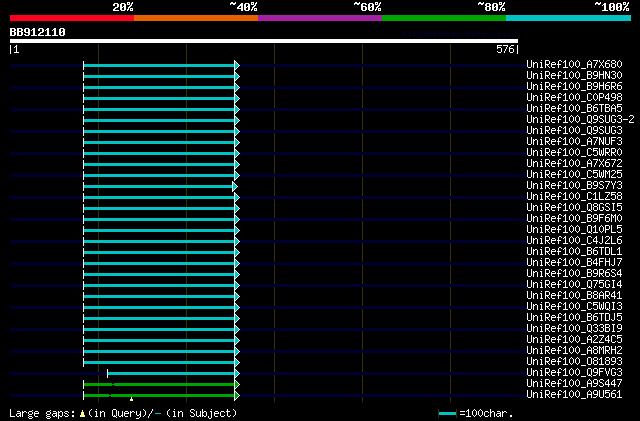Click the UniRef100_O81893 label

coord(574,362)
